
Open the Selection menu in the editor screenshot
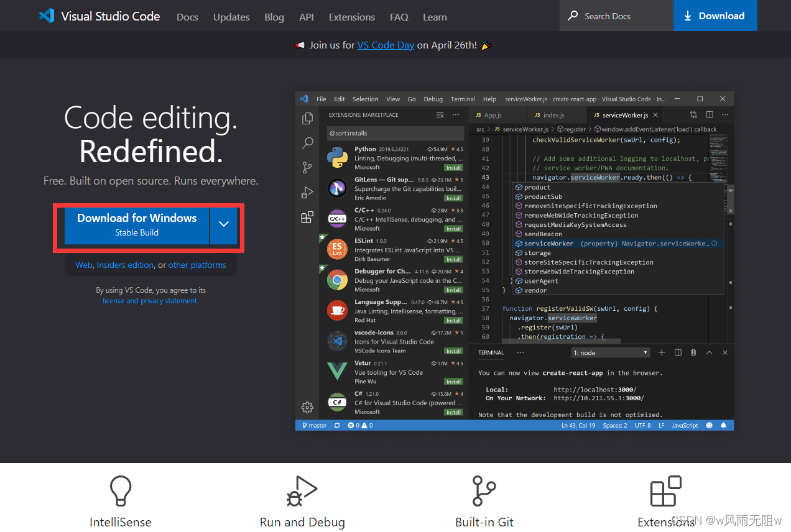365,99
